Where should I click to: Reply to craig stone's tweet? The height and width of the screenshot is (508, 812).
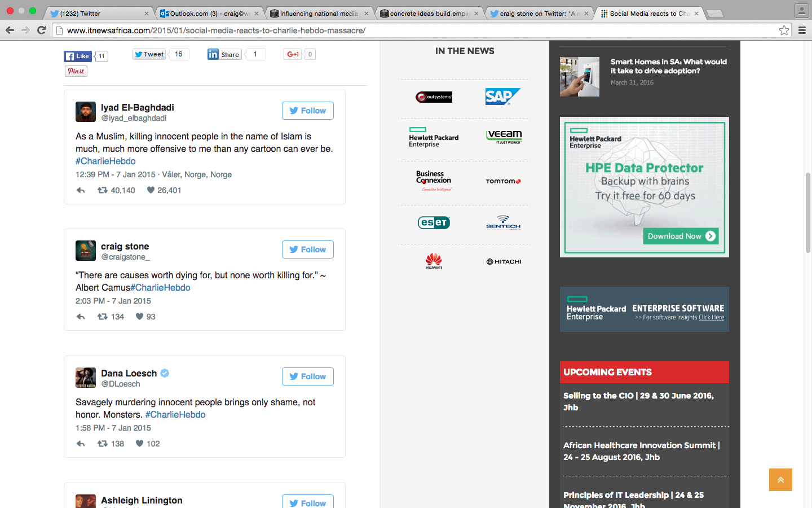81,317
